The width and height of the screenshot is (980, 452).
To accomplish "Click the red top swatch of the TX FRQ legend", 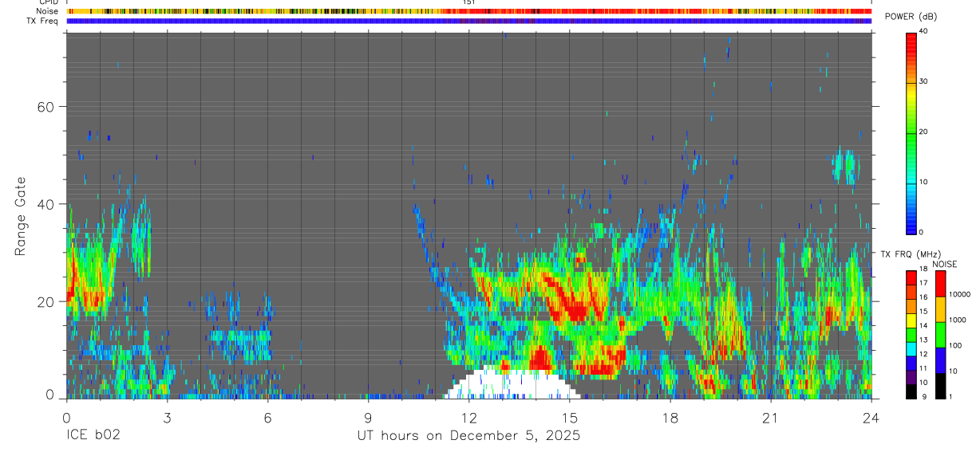I will [911, 278].
